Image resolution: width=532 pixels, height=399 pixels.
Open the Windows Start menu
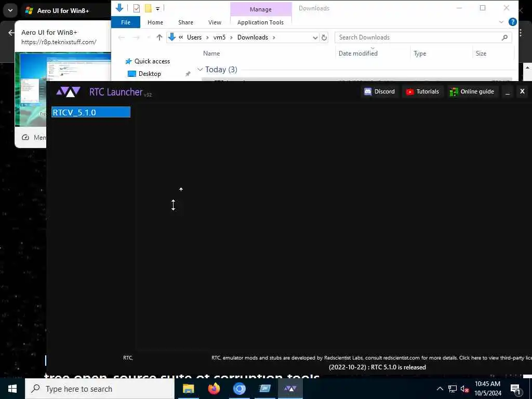tap(12, 389)
